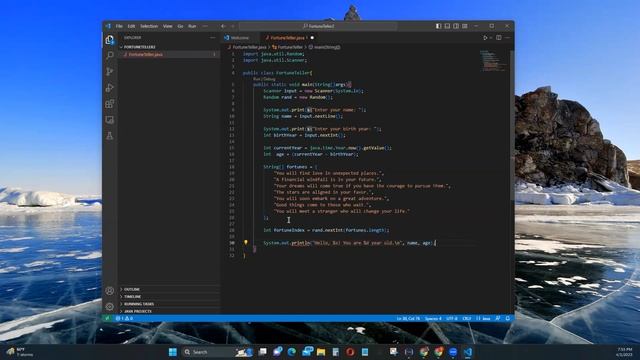This screenshot has width=640, height=360.
Task: Open the Accounts menu icon
Action: point(109,291)
